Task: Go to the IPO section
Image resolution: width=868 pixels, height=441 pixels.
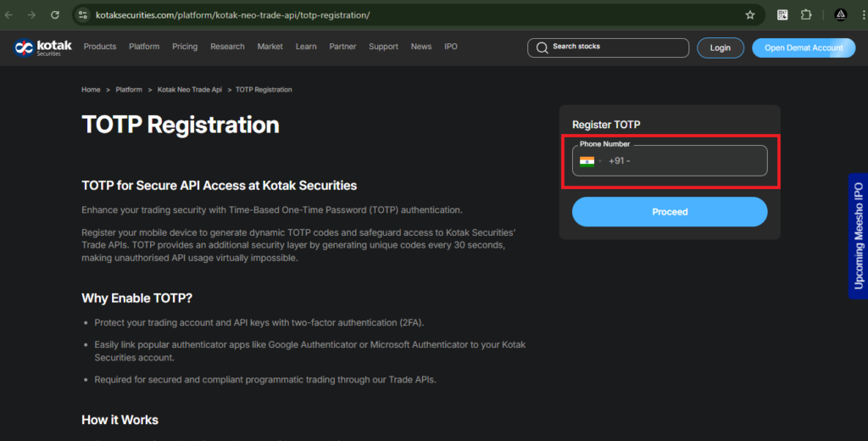Action: 450,47
